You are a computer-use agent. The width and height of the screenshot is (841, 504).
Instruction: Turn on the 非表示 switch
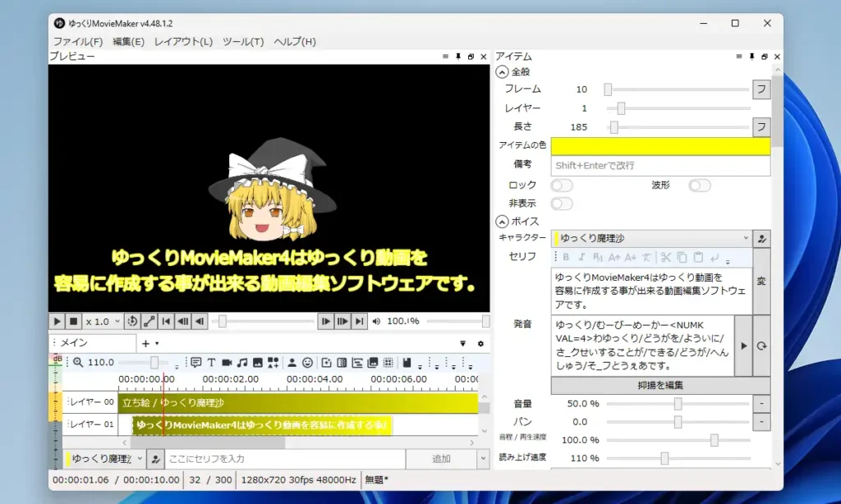561,203
